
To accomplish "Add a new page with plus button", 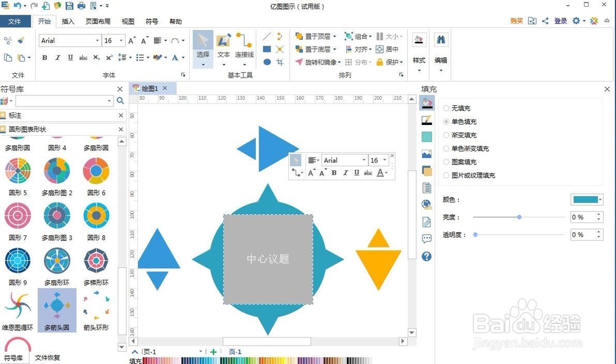I will (x=213, y=352).
